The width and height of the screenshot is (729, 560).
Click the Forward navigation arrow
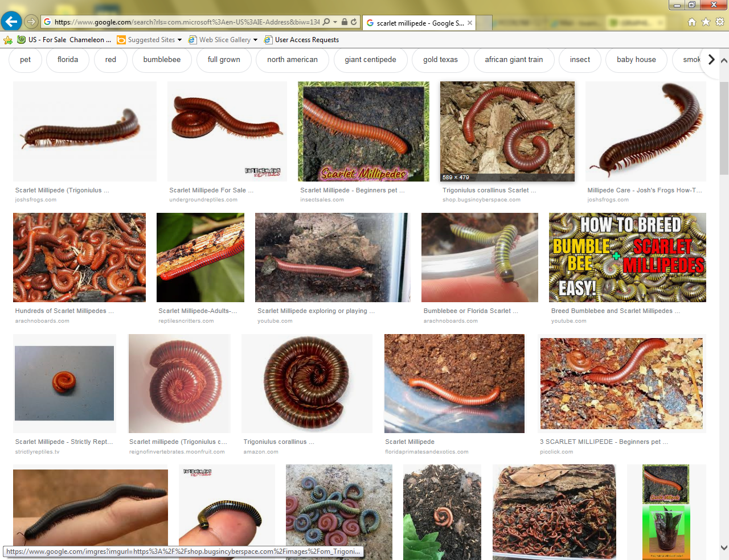point(31,22)
